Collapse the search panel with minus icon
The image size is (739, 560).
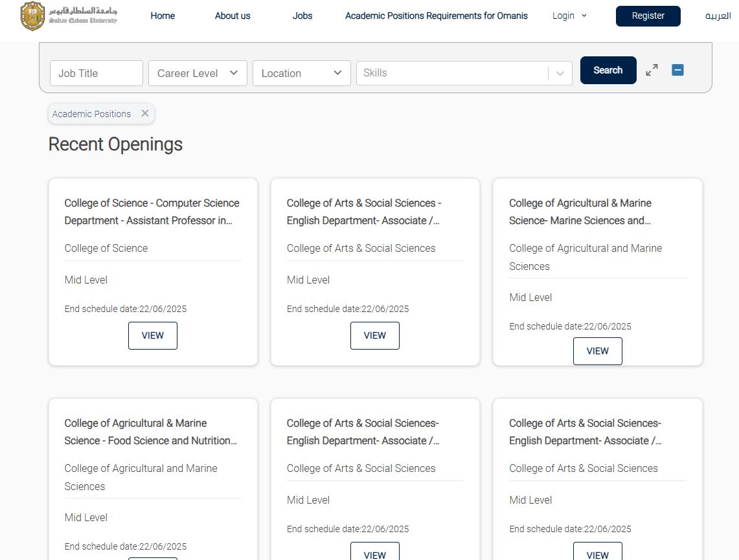click(x=677, y=70)
